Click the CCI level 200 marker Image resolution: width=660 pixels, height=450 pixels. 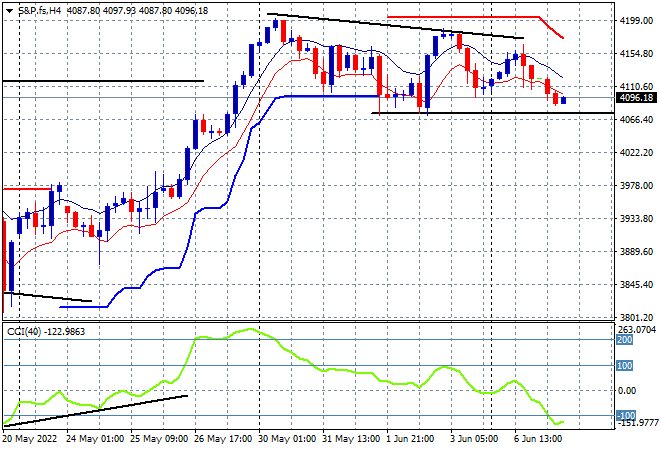point(624,340)
